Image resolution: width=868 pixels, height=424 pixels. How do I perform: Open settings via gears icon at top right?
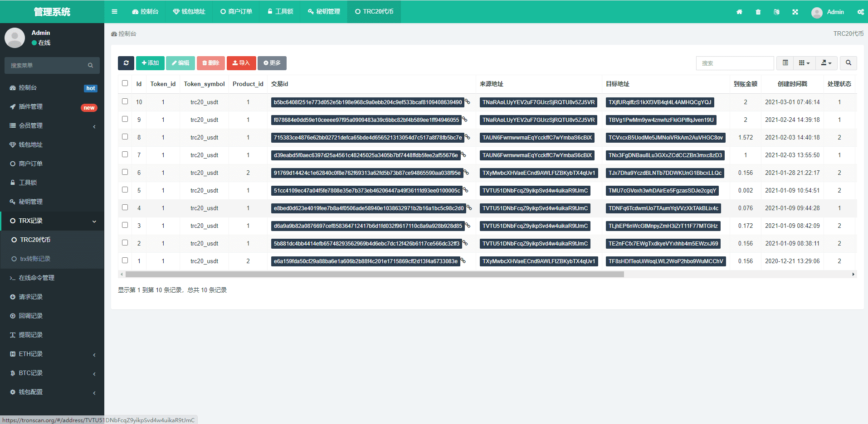[x=860, y=12]
